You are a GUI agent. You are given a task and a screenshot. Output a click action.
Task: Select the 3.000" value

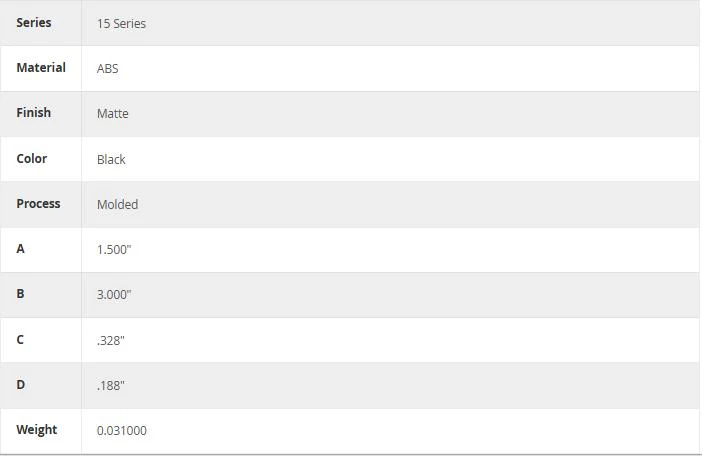click(x=114, y=295)
